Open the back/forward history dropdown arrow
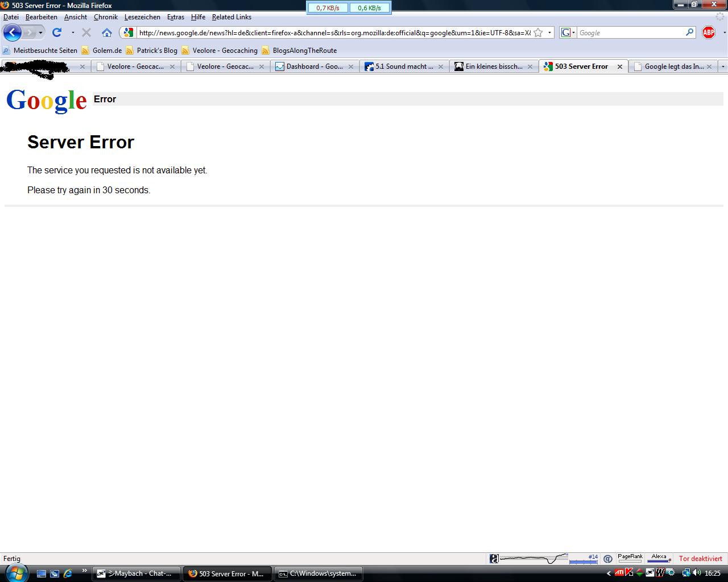 (40, 33)
